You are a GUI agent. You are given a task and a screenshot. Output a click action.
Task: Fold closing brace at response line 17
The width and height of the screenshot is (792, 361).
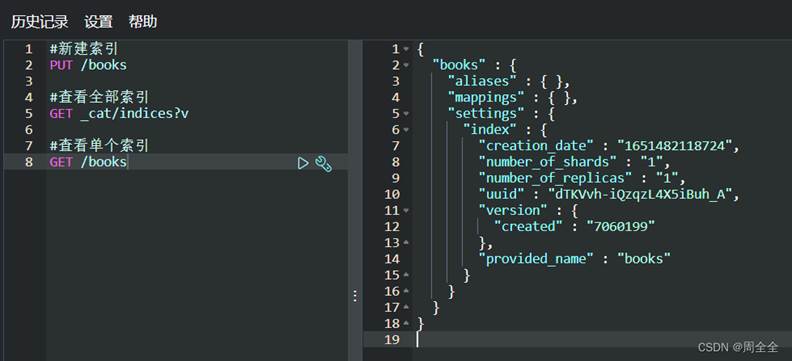tap(406, 307)
